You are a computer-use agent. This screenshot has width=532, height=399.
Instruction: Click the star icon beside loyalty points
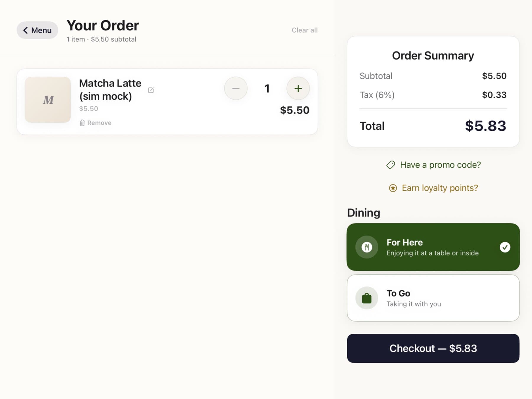tap(392, 188)
